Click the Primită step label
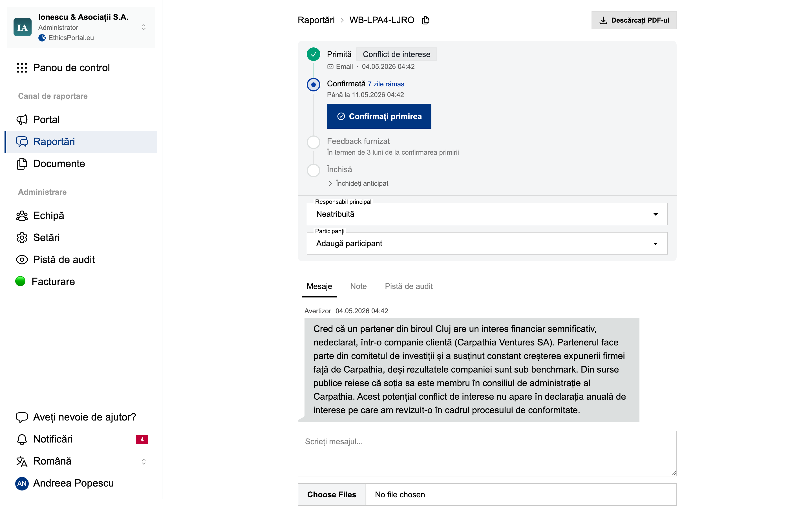This screenshot has width=812, height=508. pyautogui.click(x=339, y=54)
